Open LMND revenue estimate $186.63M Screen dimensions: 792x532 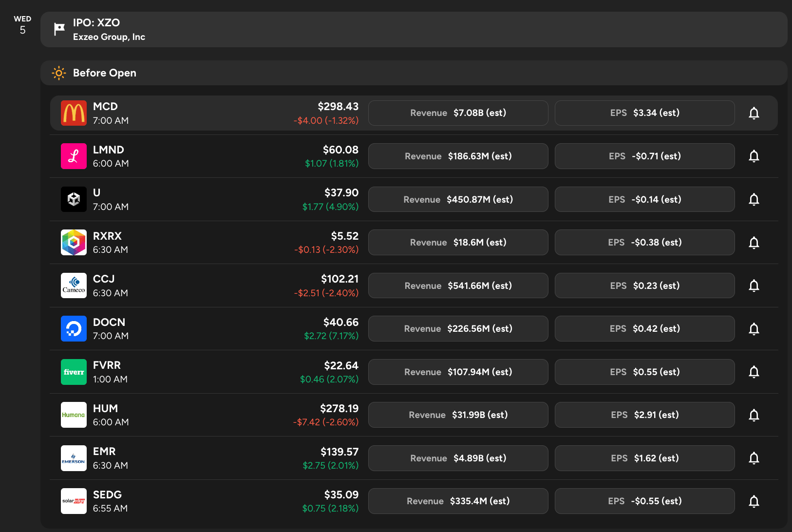pos(458,156)
